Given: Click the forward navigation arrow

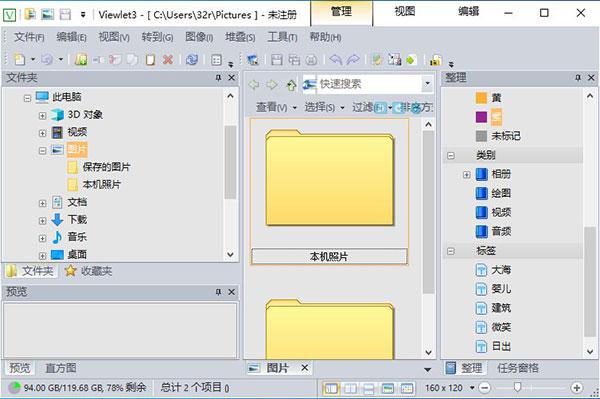Looking at the screenshot, I should tap(272, 85).
